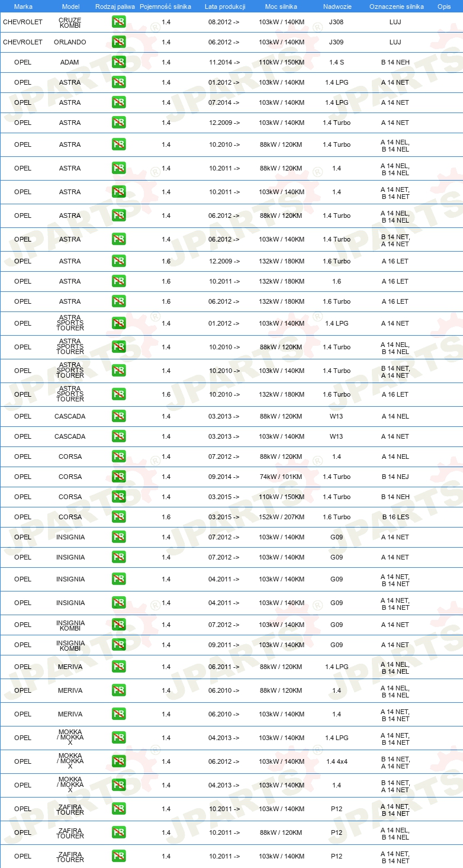
Task: Click the 1.4 S body cell
Action: pos(336,62)
